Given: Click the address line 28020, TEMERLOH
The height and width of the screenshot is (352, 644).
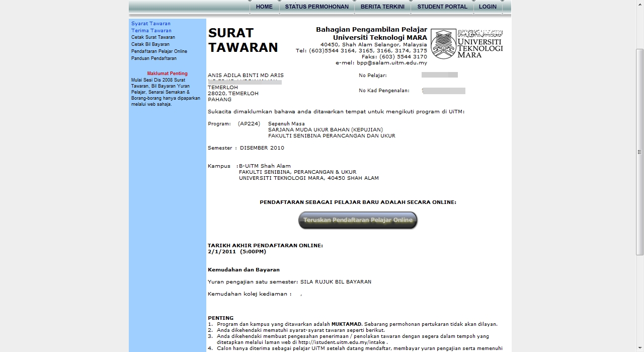Looking at the screenshot, I should click(233, 94).
